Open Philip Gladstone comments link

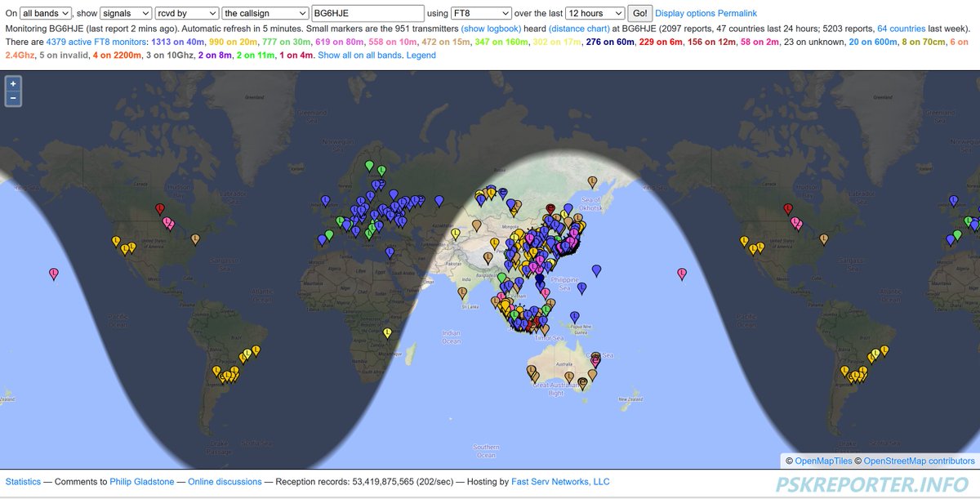[x=143, y=482]
